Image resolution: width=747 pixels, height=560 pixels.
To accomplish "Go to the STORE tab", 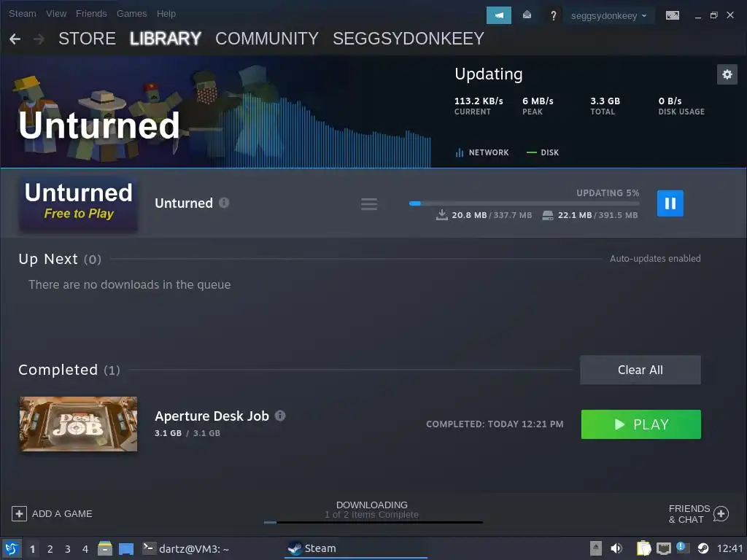I will [88, 39].
